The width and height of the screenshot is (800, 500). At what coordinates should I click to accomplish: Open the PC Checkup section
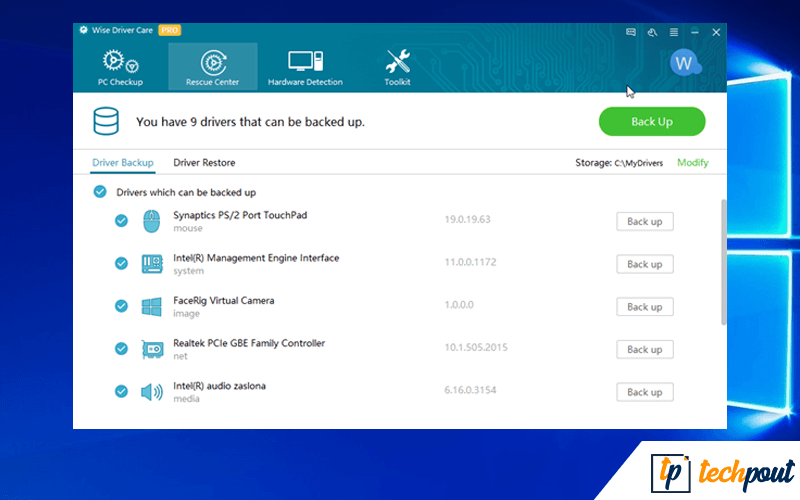120,67
